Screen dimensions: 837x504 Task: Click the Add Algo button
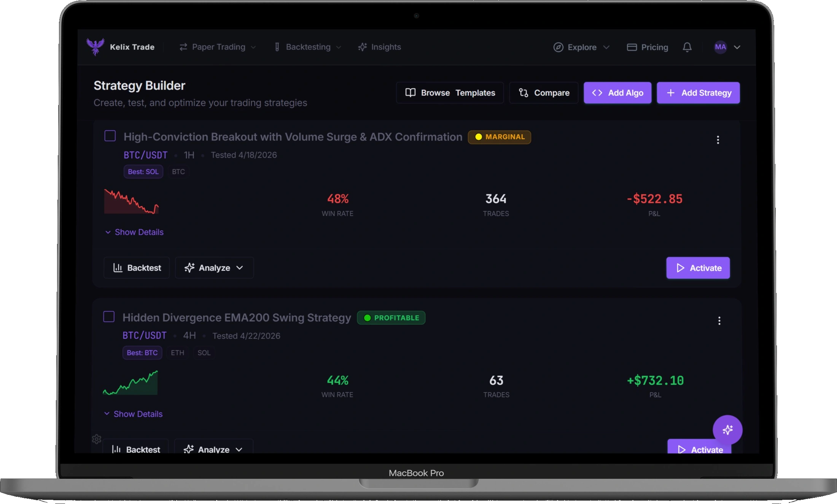coord(617,93)
